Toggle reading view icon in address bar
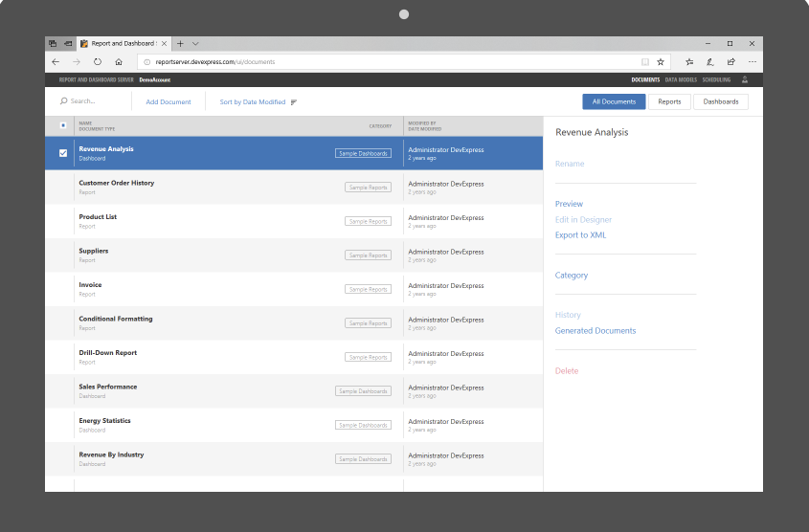This screenshot has height=532, width=809. pos(645,62)
